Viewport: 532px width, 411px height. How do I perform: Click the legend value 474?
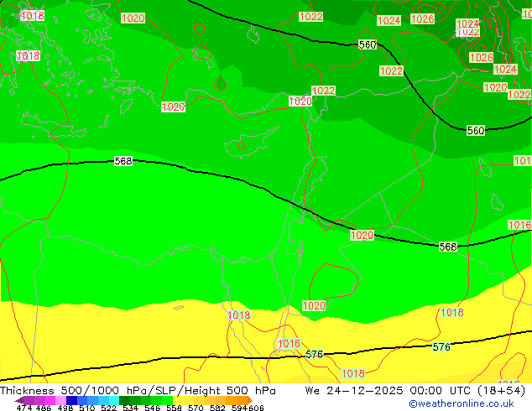(24, 408)
